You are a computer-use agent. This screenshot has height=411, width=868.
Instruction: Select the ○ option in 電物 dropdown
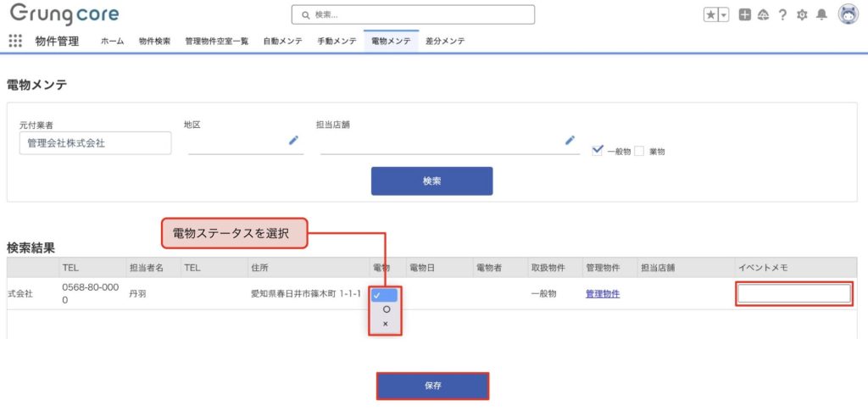point(386,309)
